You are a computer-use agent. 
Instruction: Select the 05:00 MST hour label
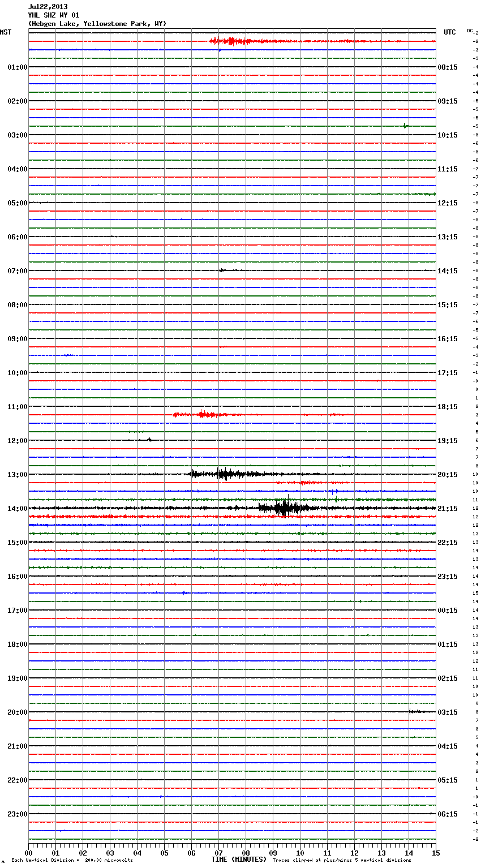[18, 203]
